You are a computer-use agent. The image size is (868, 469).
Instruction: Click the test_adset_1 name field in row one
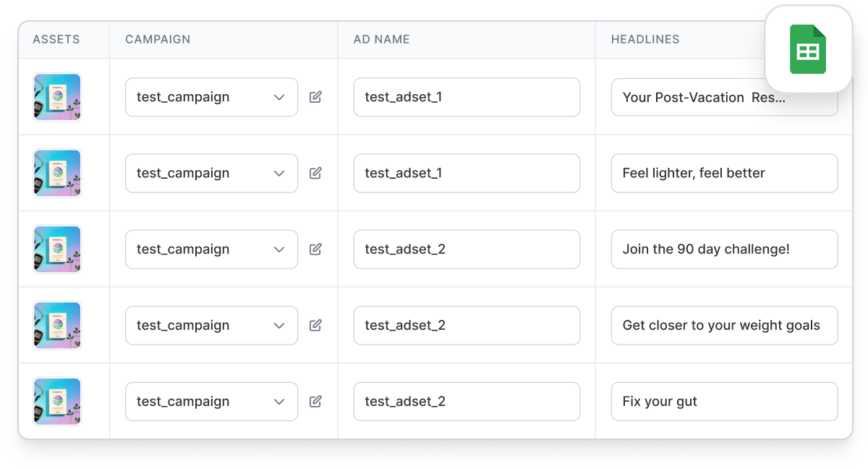coord(467,97)
